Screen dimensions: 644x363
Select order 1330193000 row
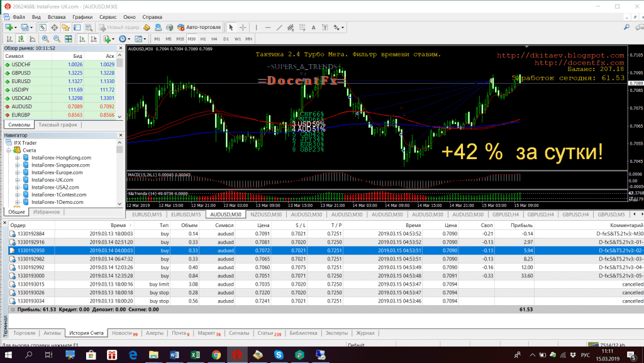(x=326, y=276)
